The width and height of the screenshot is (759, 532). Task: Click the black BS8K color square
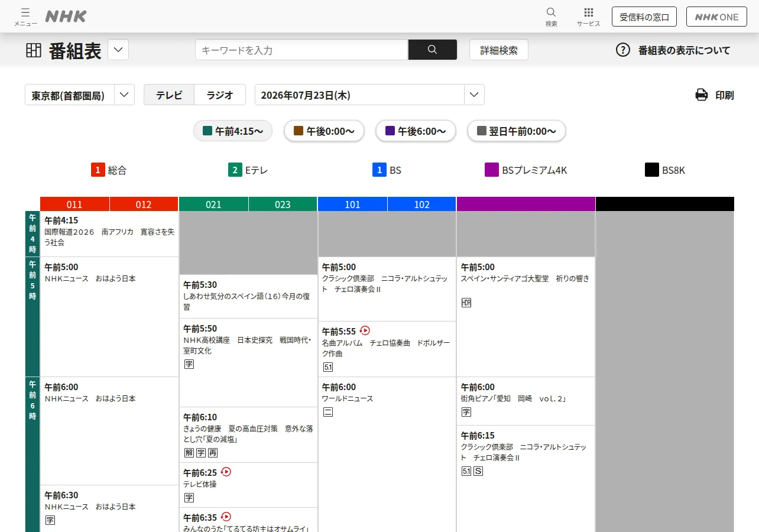pos(652,170)
